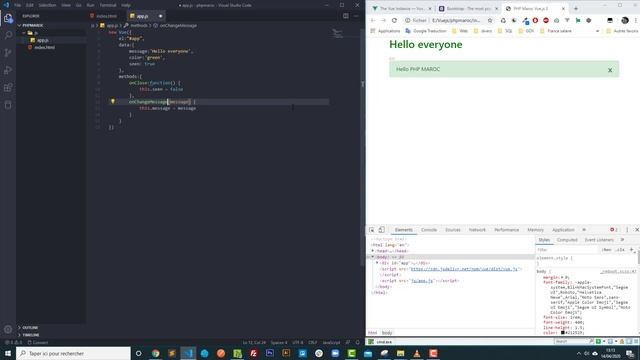This screenshot has width=640, height=360.
Task: Open the Event Listeners tab in DevTools
Action: (x=599, y=240)
